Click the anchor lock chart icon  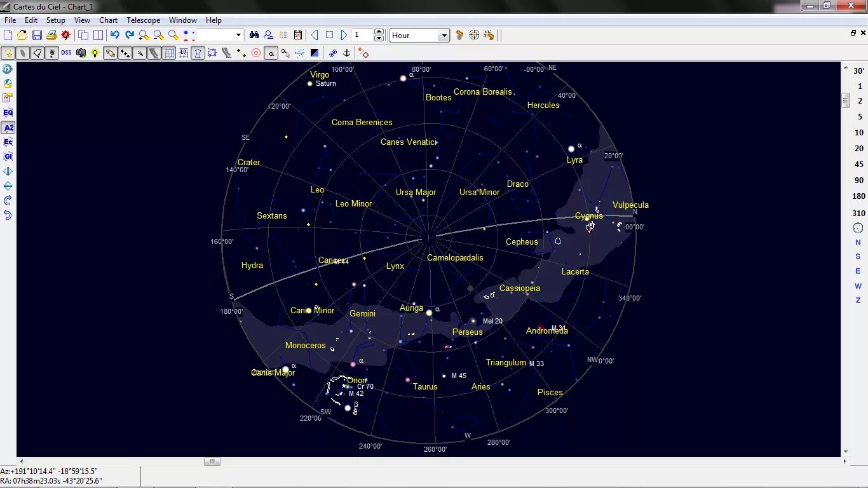(x=347, y=53)
